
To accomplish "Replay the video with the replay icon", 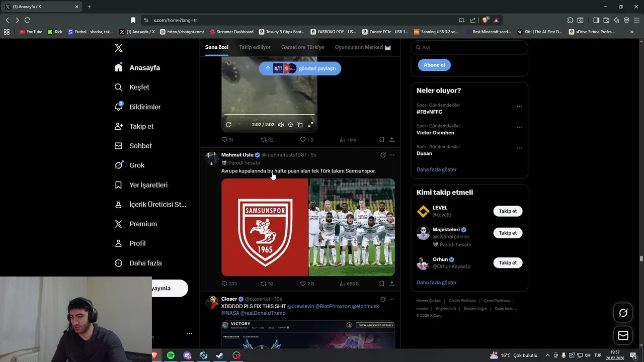I will coord(228,125).
